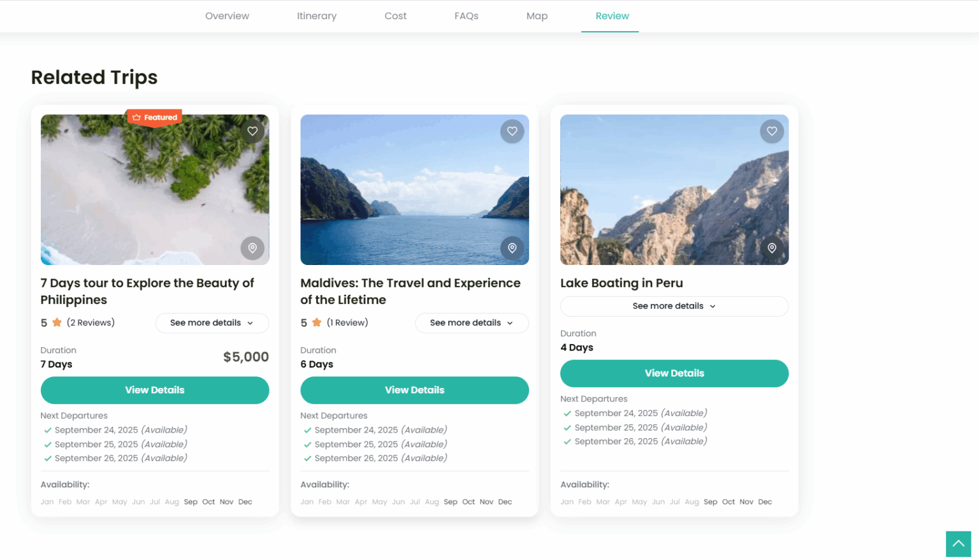Click the checkmark beside September 26 Peru departure
The height and width of the screenshot is (560, 979).
tap(567, 441)
